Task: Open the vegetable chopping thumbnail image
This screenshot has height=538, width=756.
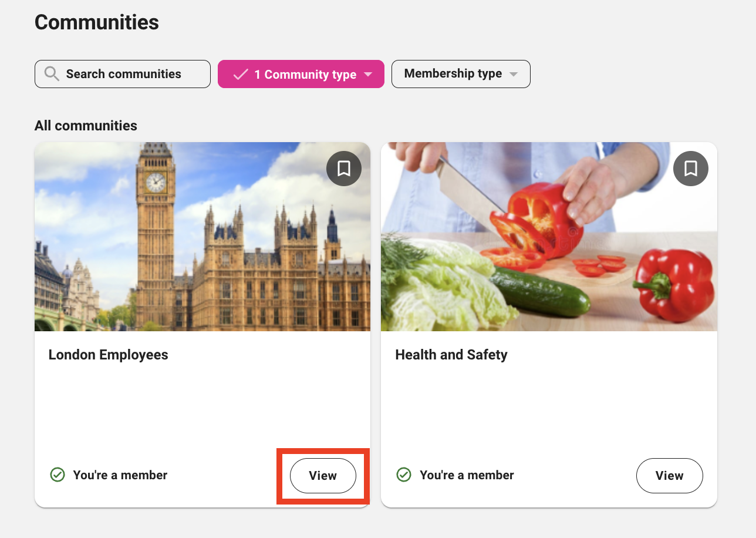Action: tap(549, 247)
